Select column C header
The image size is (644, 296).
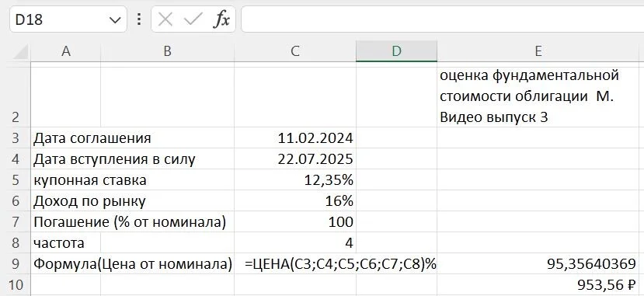pos(295,51)
